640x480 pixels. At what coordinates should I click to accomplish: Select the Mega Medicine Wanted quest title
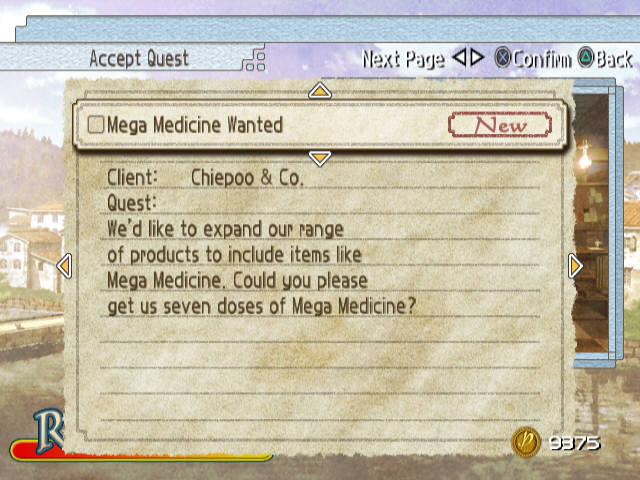click(x=195, y=125)
